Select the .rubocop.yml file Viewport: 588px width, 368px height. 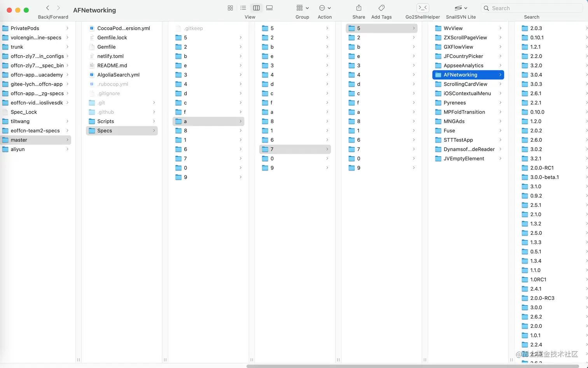(x=122, y=84)
